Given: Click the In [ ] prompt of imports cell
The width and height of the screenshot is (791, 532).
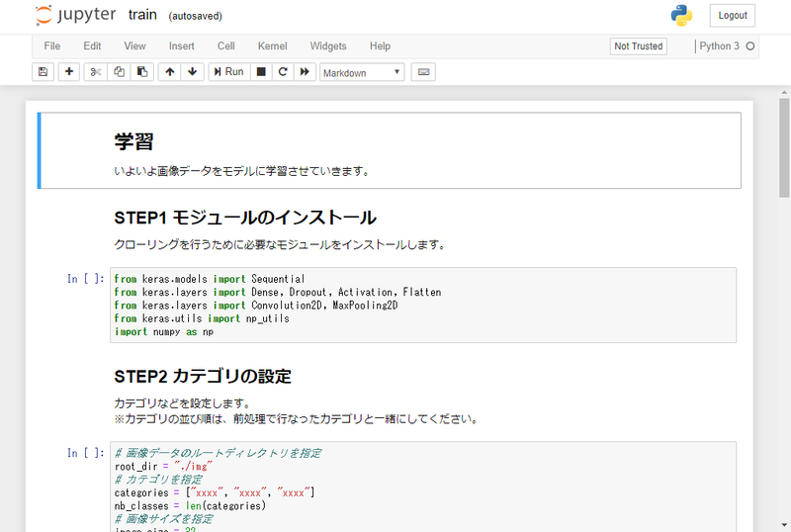Looking at the screenshot, I should tap(86, 279).
